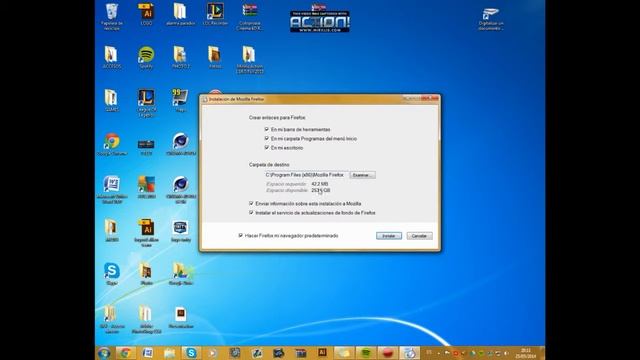The image size is (640, 360).
Task: Click the Examinar browse button
Action: point(362,175)
